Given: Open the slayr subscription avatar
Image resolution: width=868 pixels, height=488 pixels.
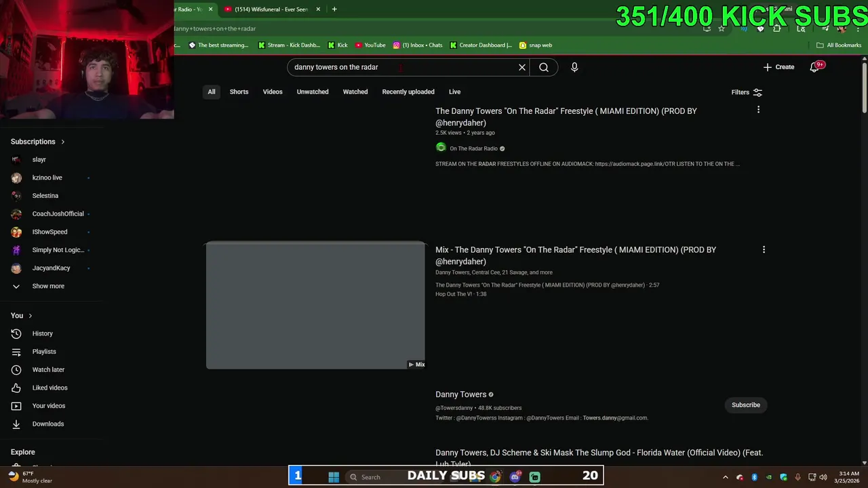Looking at the screenshot, I should [x=16, y=160].
